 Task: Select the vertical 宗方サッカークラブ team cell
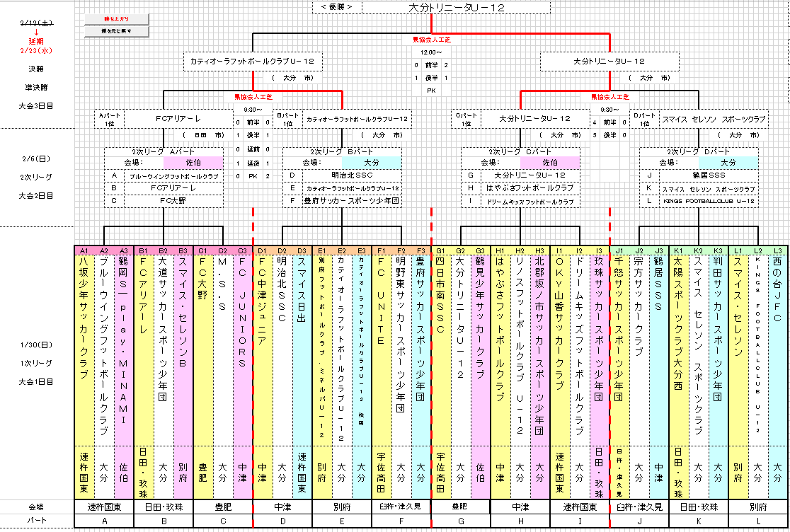pos(639,349)
